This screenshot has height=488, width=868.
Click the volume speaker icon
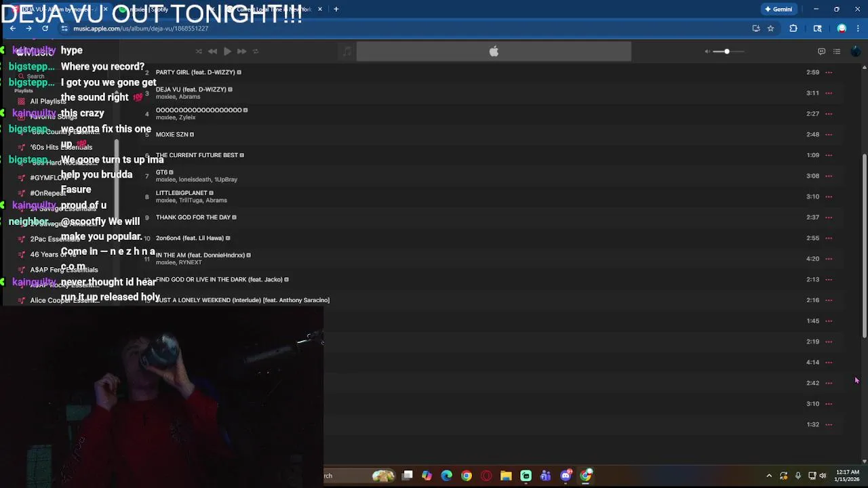(x=707, y=52)
